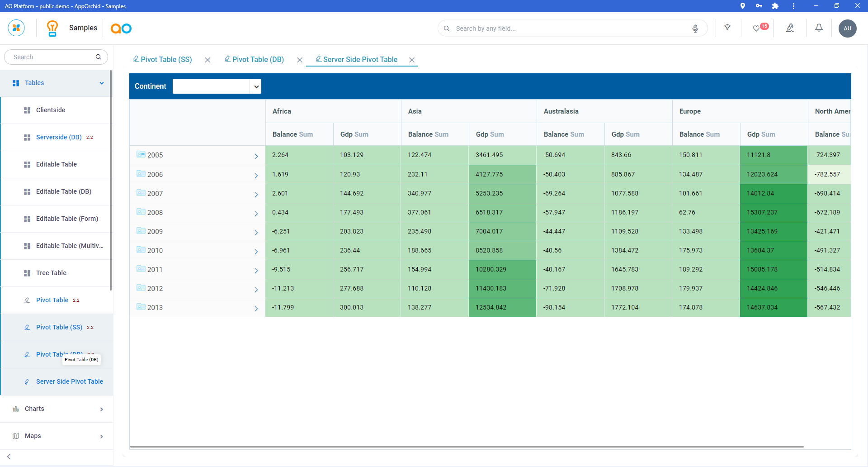This screenshot has height=467, width=868.
Task: Open the notifications bell icon
Action: coord(819,28)
